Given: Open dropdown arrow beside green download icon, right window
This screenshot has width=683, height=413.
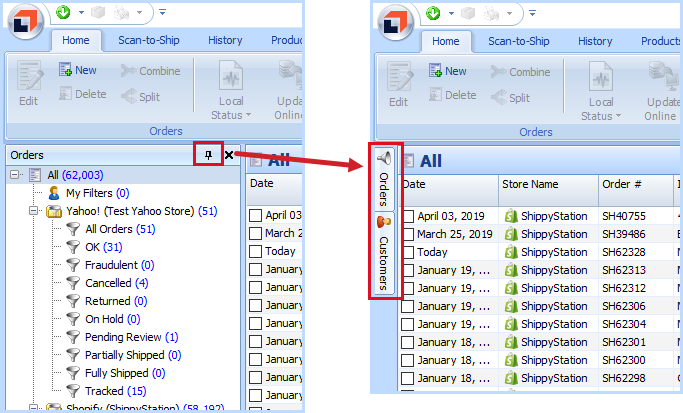Looking at the screenshot, I should pyautogui.click(x=451, y=13).
